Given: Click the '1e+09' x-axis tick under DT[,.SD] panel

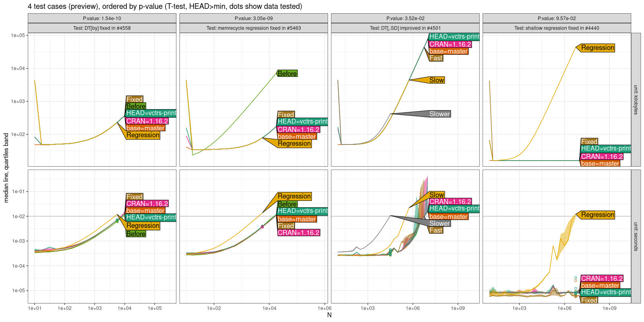Looking at the screenshot, I should [x=458, y=308].
